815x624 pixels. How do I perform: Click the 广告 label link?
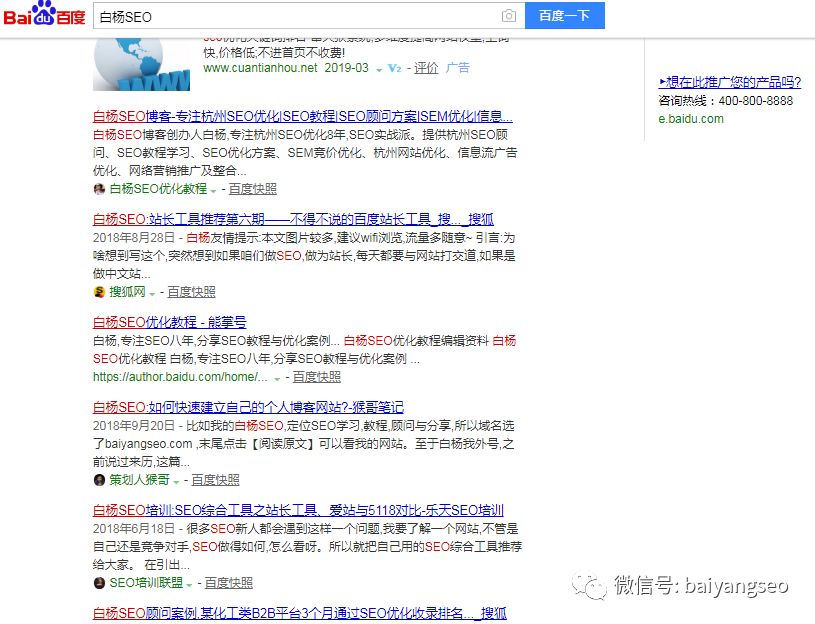(457, 68)
